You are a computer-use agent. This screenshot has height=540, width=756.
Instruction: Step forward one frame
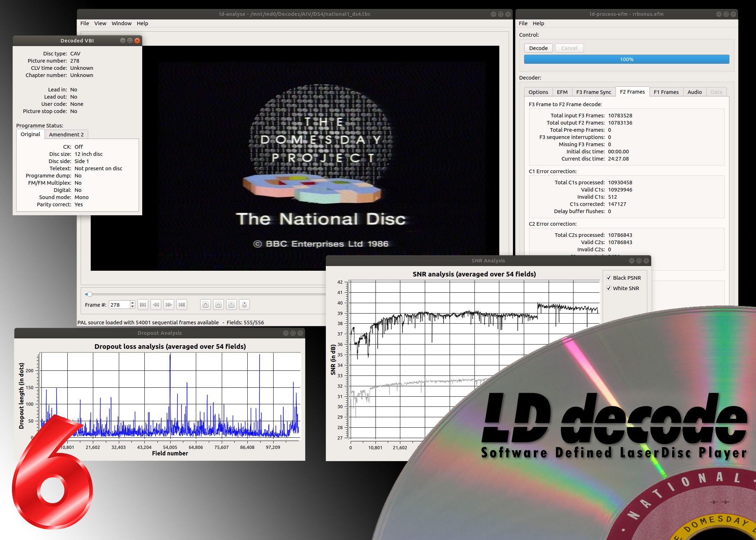click(x=169, y=305)
